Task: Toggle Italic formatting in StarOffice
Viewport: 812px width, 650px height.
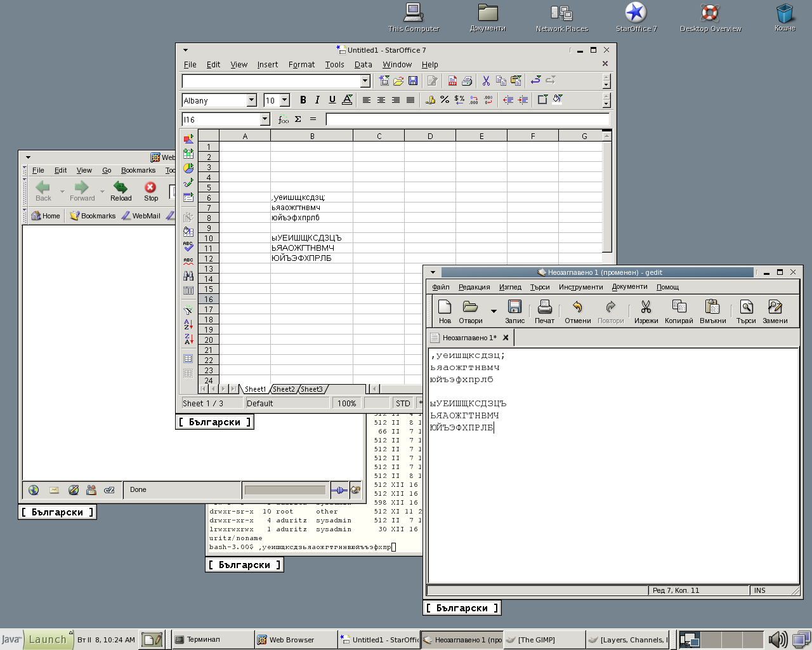Action: tap(317, 100)
